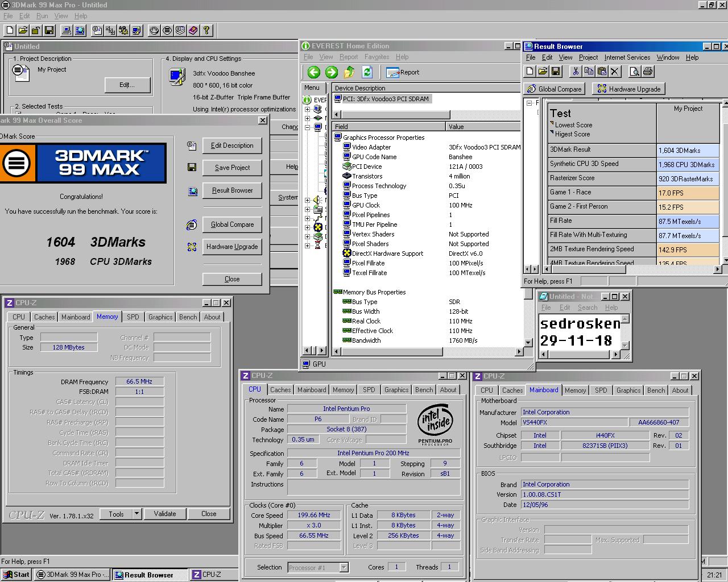Close the 3DMark score dialog with Close button

tap(232, 279)
